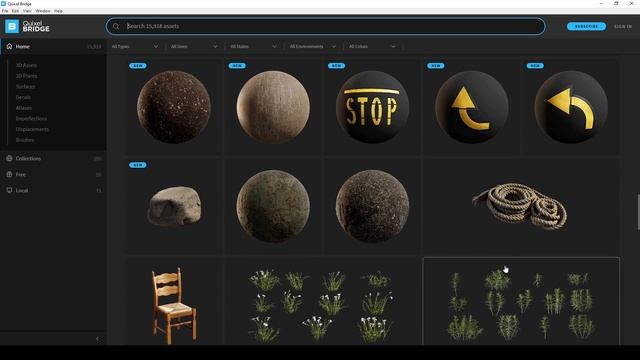Open the Edit menu
This screenshot has height=360, width=640.
click(16, 11)
